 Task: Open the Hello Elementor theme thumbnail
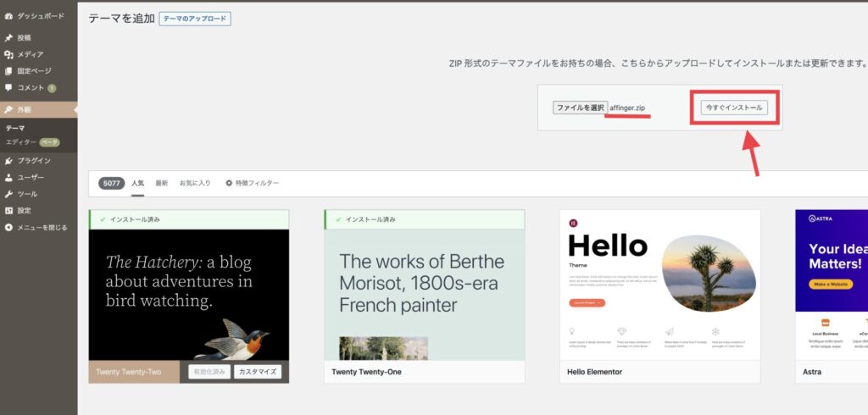[x=659, y=285]
